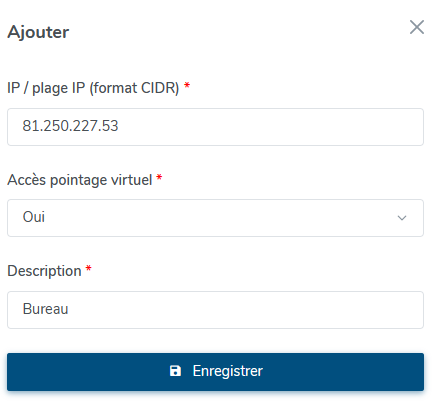Viewport: 433px width, 407px height.
Task: Click the Ajouter dialog title
Action: click(38, 32)
